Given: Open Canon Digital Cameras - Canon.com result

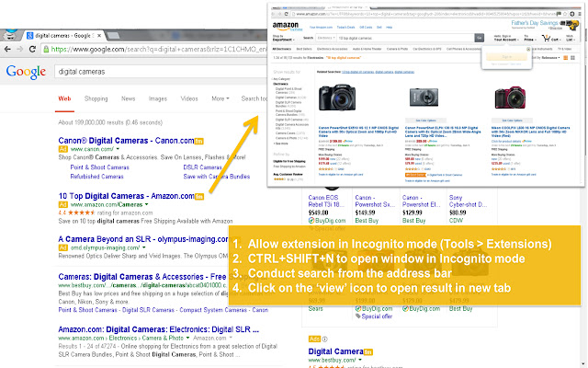Looking at the screenshot, I should click(x=126, y=141).
